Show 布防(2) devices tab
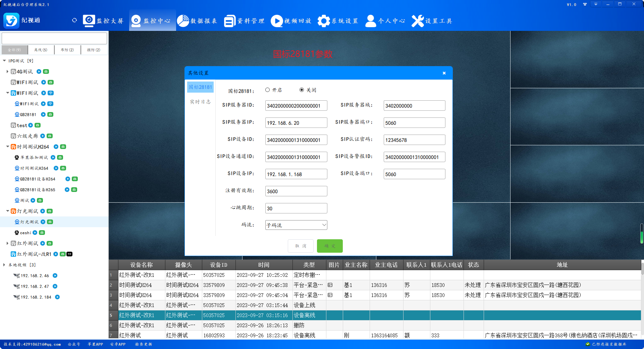This screenshot has width=644, height=349. (67, 50)
